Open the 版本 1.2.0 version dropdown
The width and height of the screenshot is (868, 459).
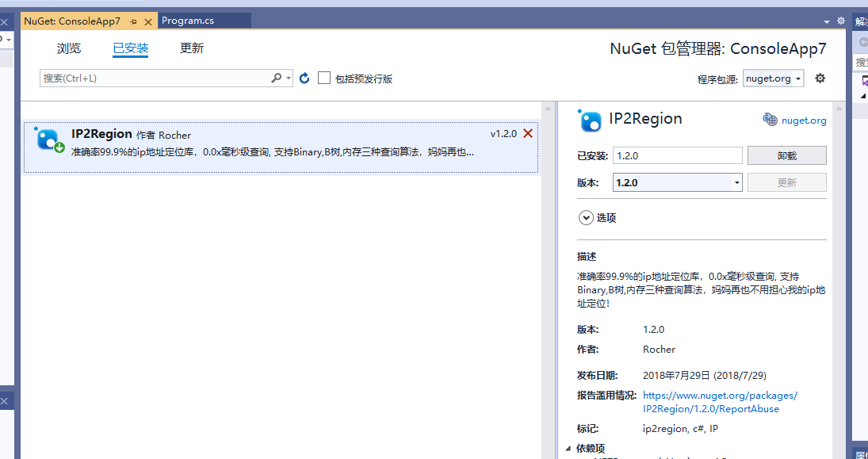click(736, 182)
